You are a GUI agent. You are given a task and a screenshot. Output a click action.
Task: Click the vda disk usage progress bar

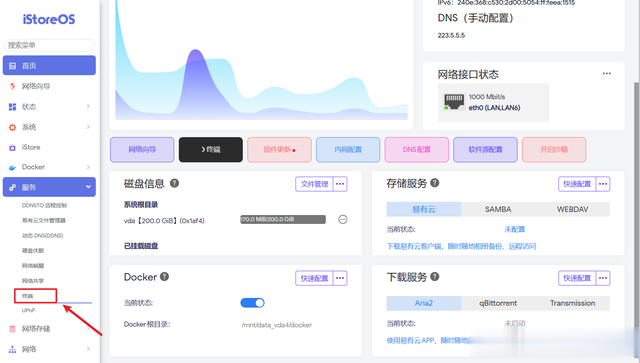(283, 219)
